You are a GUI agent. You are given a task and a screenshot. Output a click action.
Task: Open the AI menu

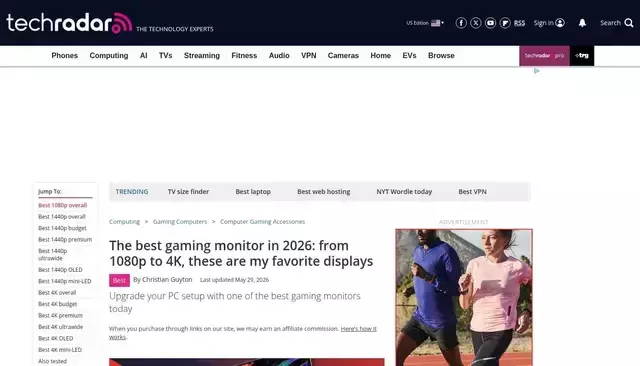tap(143, 55)
